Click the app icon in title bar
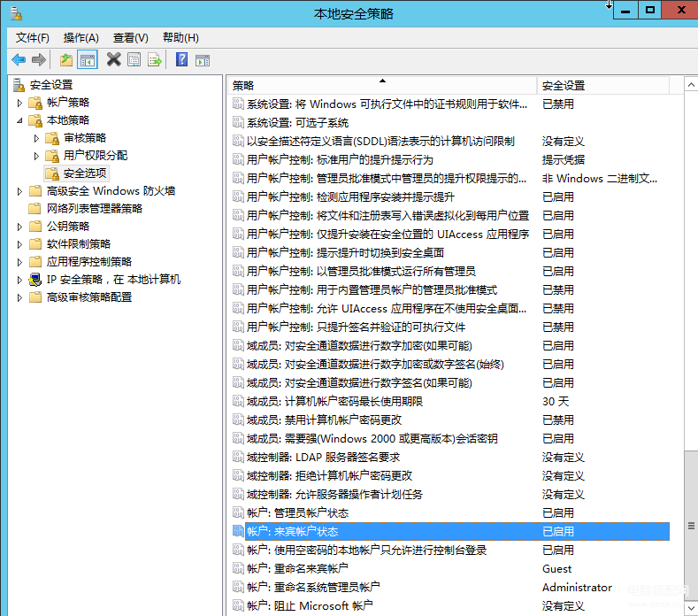The width and height of the screenshot is (698, 616). [x=17, y=13]
